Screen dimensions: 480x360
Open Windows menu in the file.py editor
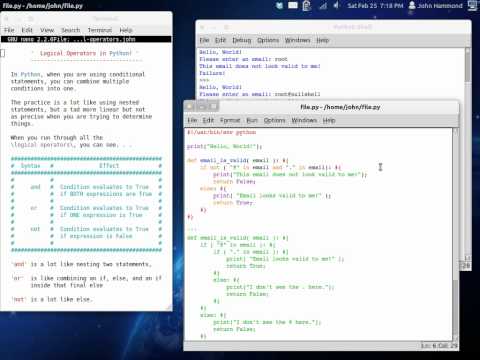pyautogui.click(x=304, y=120)
